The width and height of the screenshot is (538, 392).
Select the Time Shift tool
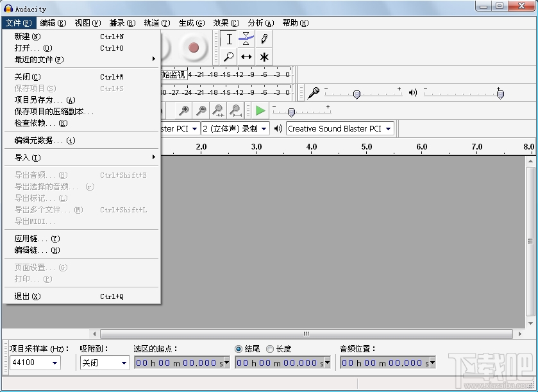click(246, 58)
